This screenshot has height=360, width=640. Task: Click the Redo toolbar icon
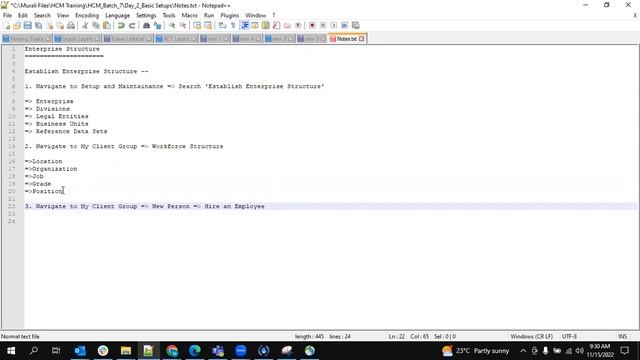pyautogui.click(x=132, y=25)
